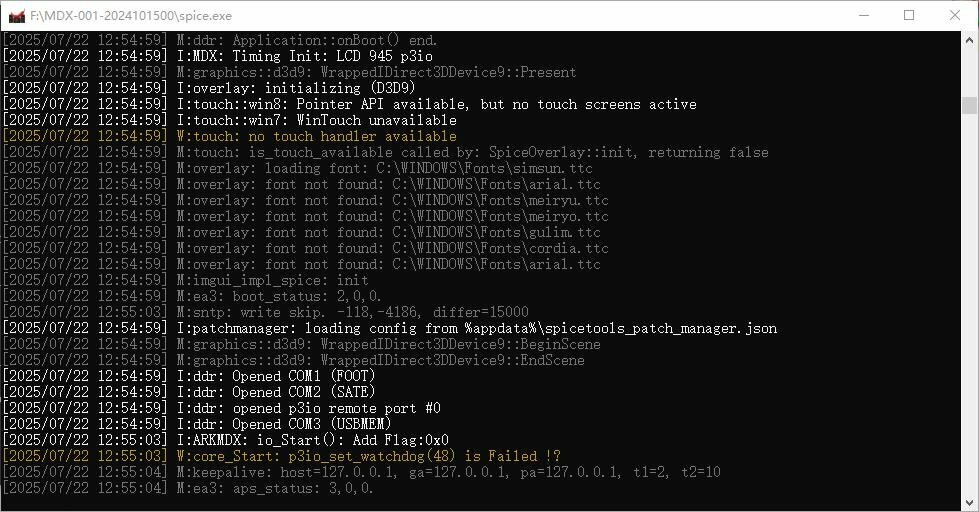Screen dimensions: 979x512
Task: Click the scrollbar track below the thumb
Action: (x=969, y=303)
